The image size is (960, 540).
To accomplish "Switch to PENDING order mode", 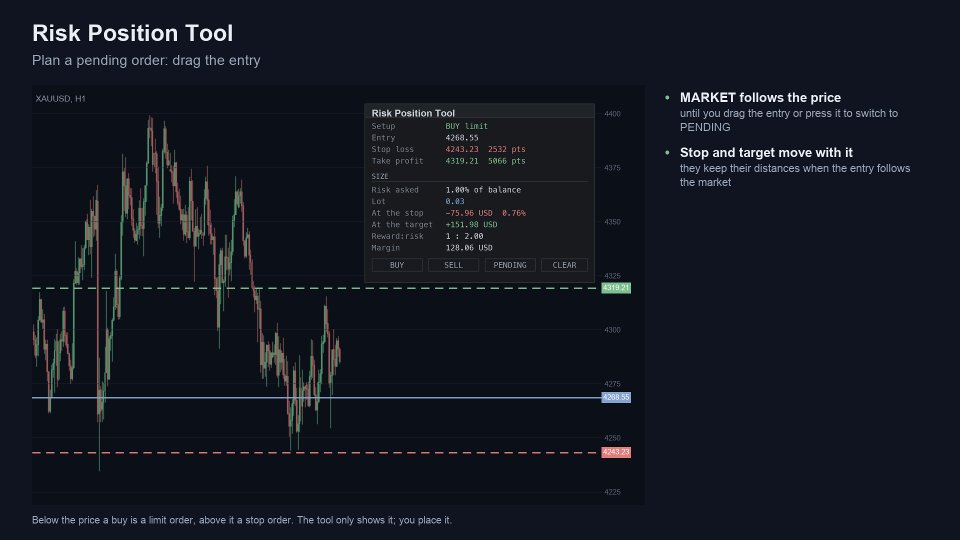I will click(x=510, y=265).
